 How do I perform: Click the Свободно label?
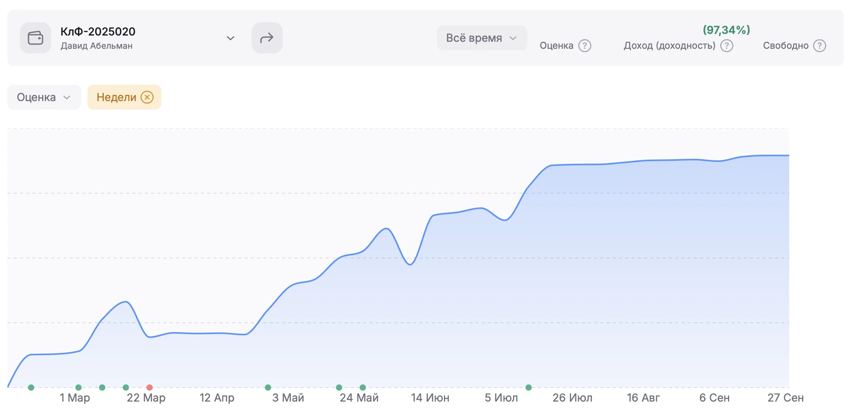(786, 46)
